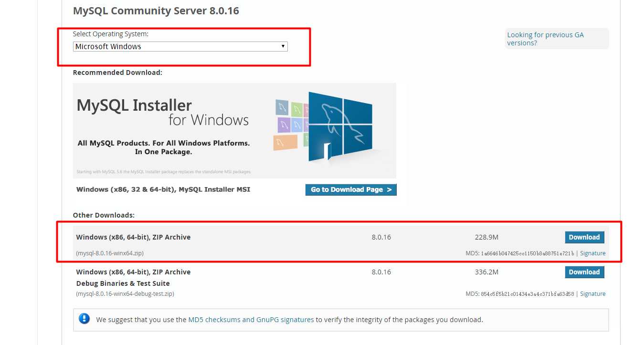Click the Go to Download Page button
644x345 pixels.
tap(351, 189)
